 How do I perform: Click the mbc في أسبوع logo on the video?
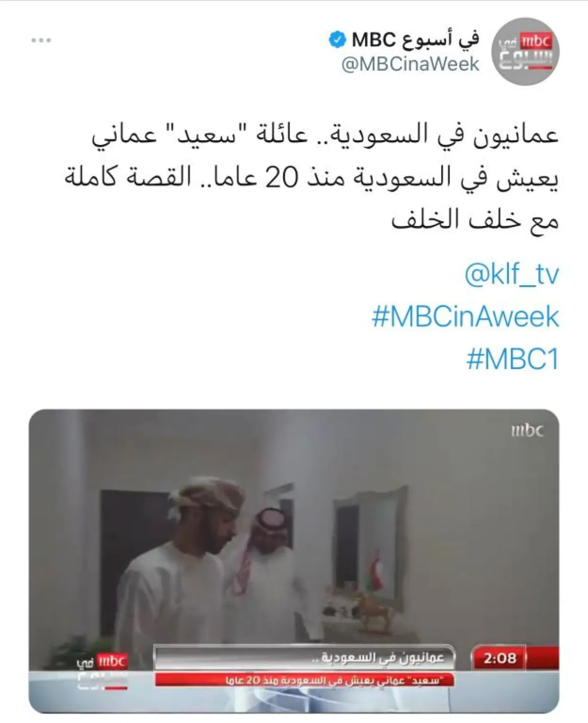pos(102,672)
